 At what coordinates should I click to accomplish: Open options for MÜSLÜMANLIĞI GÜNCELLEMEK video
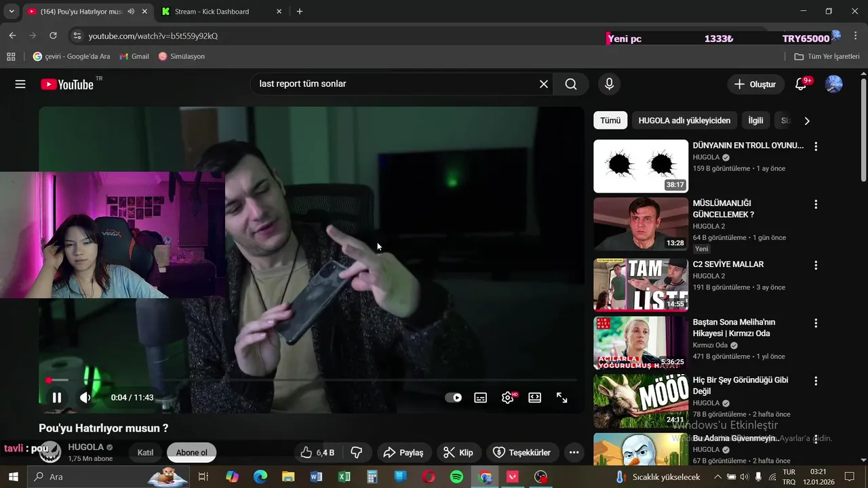tap(816, 205)
